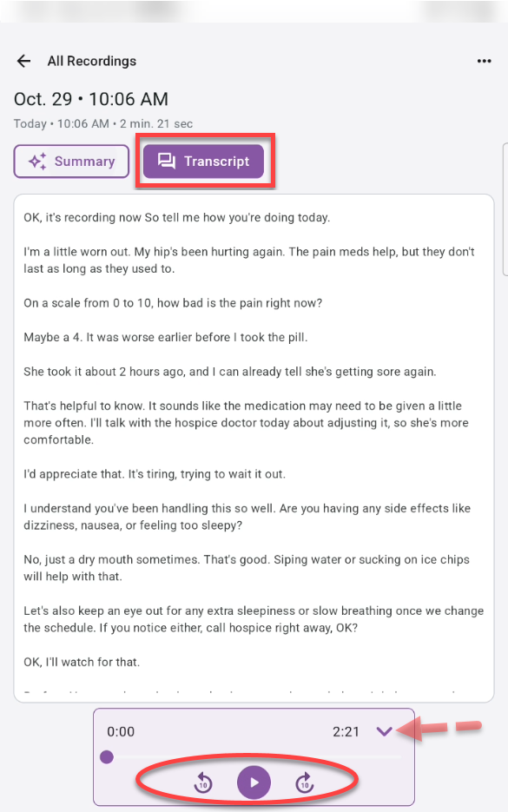Image resolution: width=508 pixels, height=812 pixels.
Task: Click the sparkles icon on the Summary button
Action: (x=36, y=162)
